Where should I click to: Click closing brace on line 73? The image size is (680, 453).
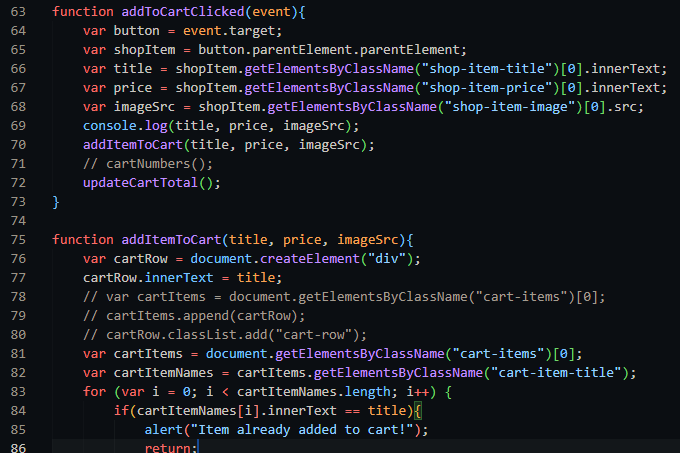[x=56, y=202]
